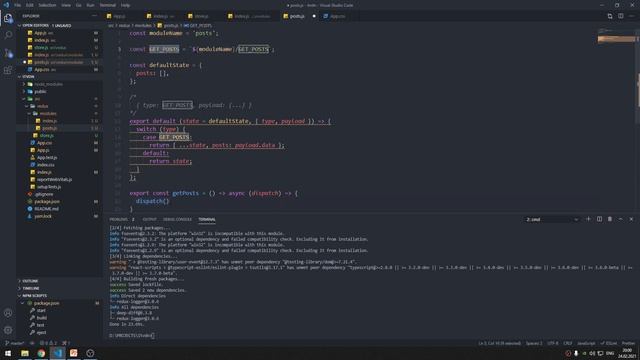Open the File menu
The height and width of the screenshot is (360, 640).
point(18,5)
